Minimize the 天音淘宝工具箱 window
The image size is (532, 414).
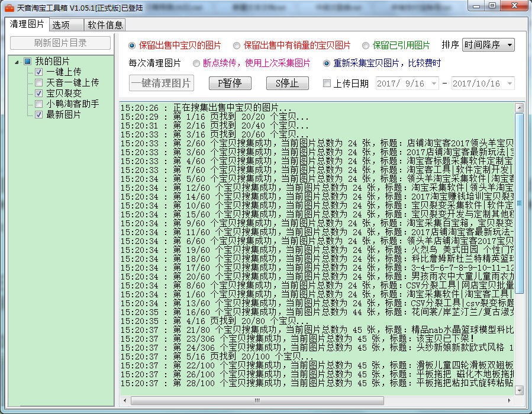tap(476, 6)
